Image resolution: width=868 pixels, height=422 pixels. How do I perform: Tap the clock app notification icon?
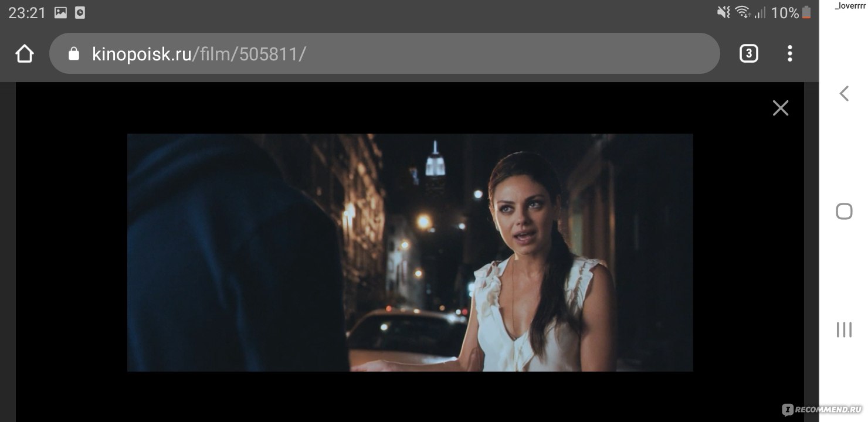point(80,12)
